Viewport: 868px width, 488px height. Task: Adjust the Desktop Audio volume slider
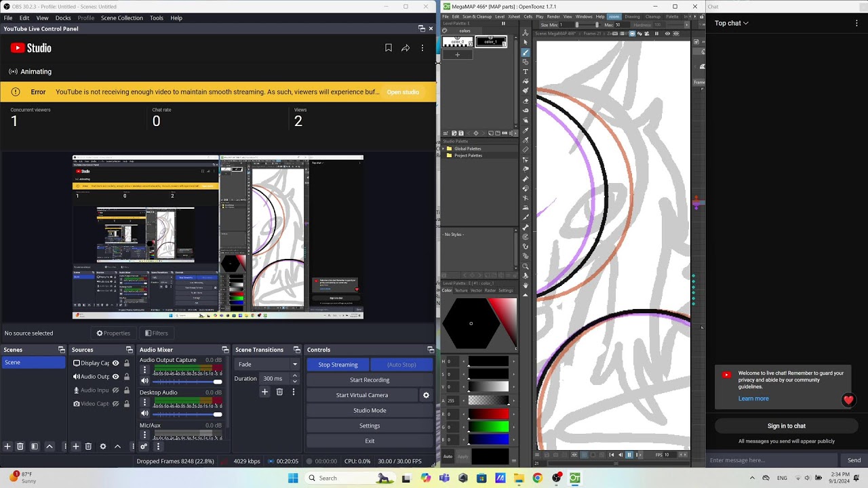click(x=186, y=413)
